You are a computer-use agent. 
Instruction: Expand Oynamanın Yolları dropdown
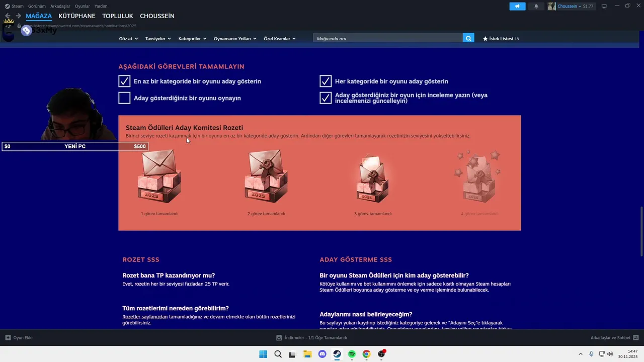point(235,39)
